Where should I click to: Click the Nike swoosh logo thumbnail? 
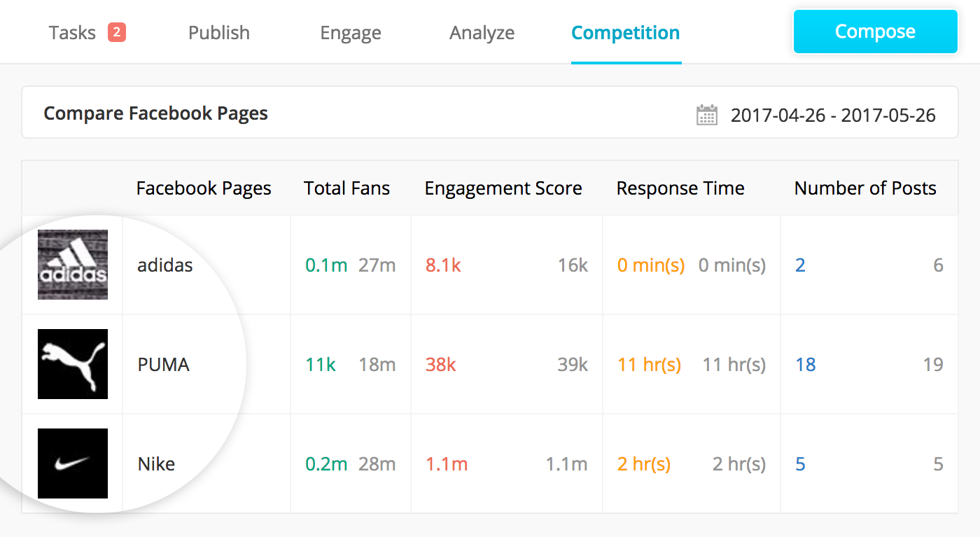click(73, 463)
